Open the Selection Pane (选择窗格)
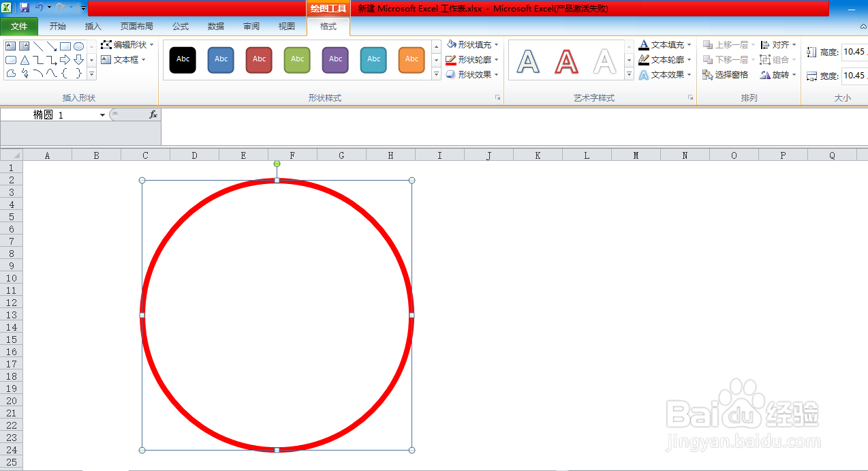Screen dimensions: 868x471 pyautogui.click(x=726, y=75)
